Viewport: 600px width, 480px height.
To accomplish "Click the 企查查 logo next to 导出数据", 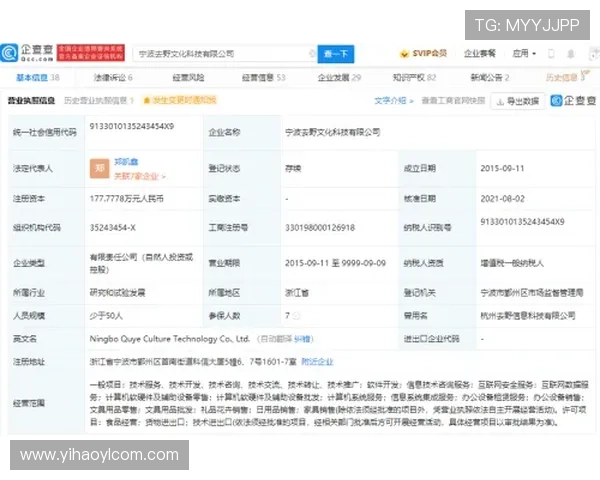I will (x=573, y=101).
